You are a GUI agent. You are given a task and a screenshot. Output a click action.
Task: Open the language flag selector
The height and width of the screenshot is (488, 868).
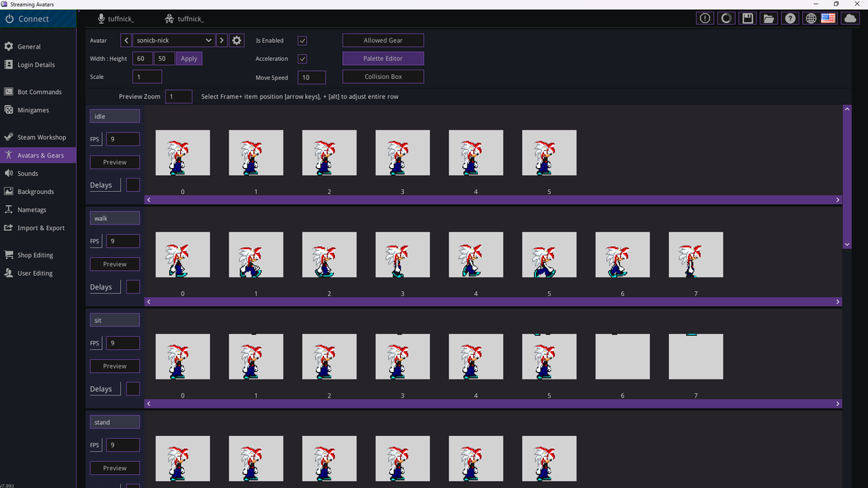[x=827, y=18]
